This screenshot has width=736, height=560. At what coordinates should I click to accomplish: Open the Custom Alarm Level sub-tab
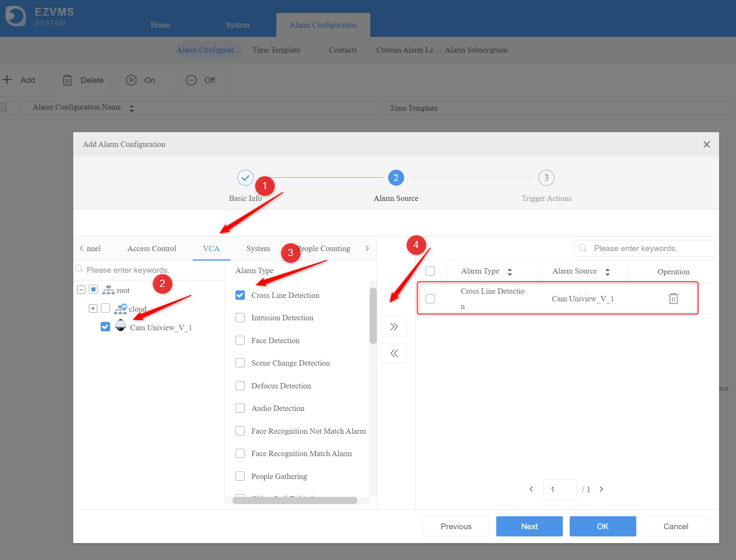point(408,50)
